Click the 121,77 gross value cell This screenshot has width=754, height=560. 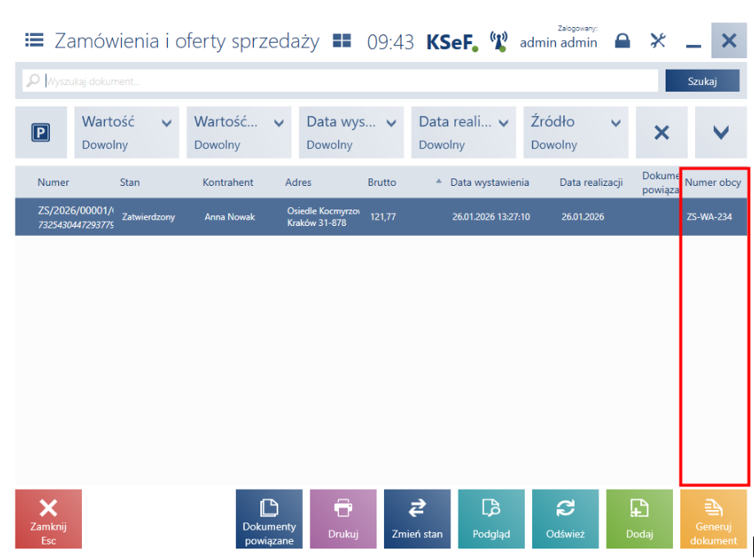383,217
